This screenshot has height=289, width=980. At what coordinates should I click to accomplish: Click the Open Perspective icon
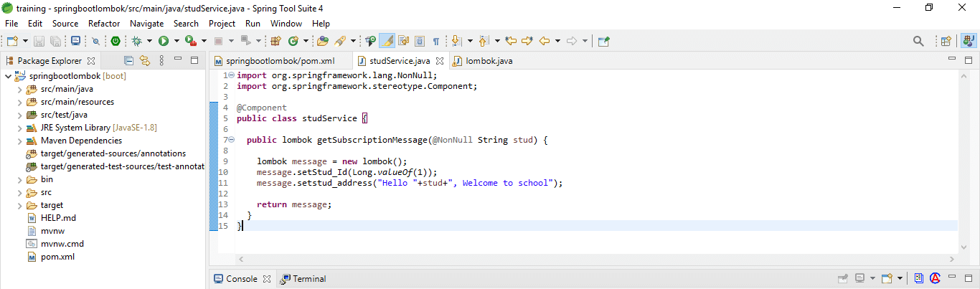point(946,41)
